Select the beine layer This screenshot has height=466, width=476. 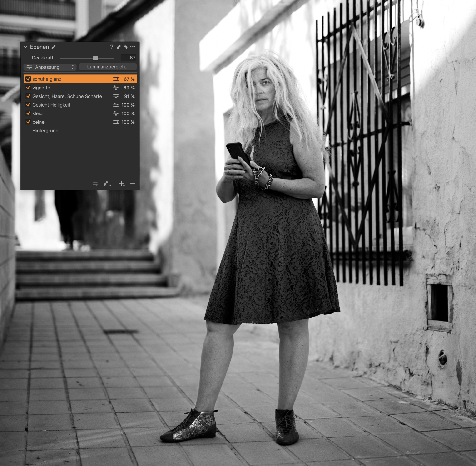coord(80,122)
